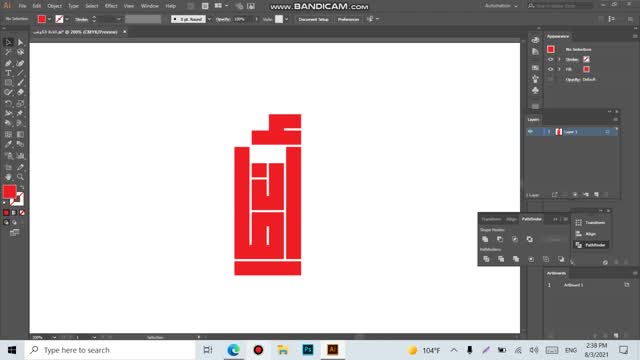640x360 pixels.
Task: Click Minus Front in Pathfinder shape modes
Action: click(x=500, y=239)
